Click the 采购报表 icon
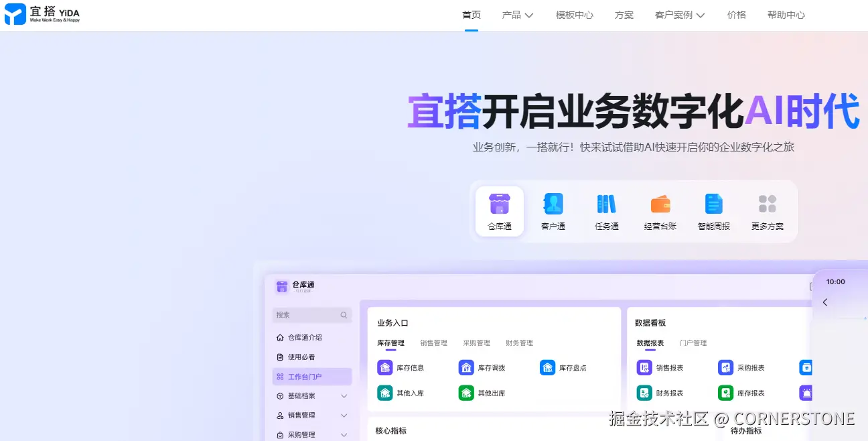868x441 pixels. tap(725, 367)
